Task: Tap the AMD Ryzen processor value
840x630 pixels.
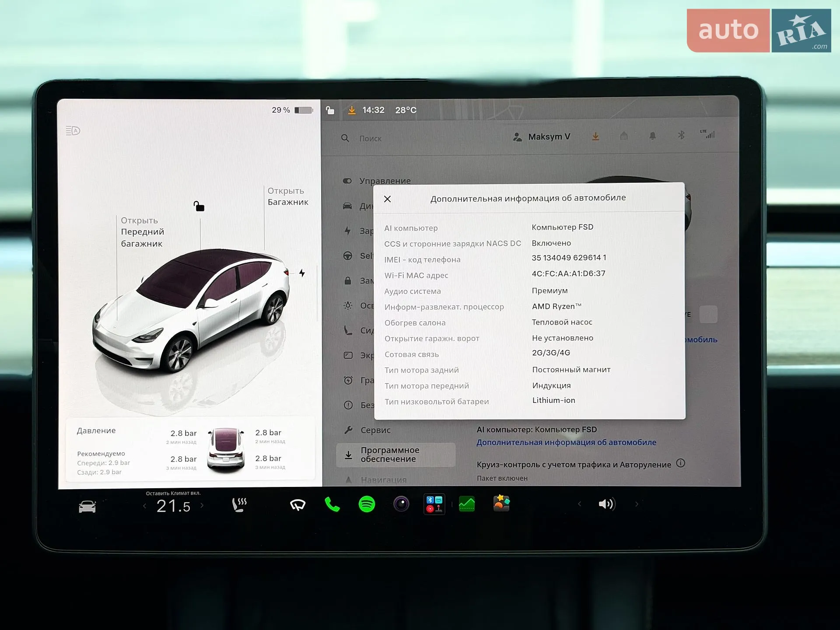Action: pos(556,306)
